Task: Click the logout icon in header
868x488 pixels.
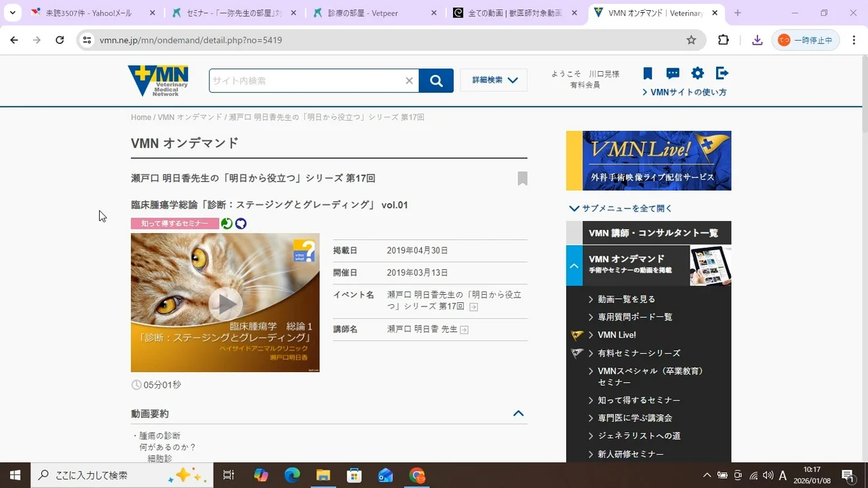Action: 722,73
